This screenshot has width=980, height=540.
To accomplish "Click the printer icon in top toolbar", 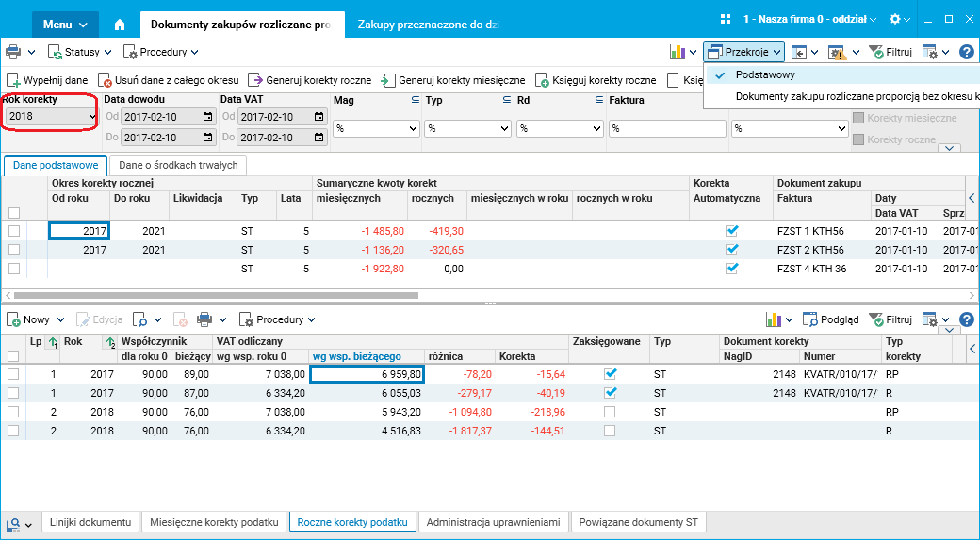I will tap(13, 52).
